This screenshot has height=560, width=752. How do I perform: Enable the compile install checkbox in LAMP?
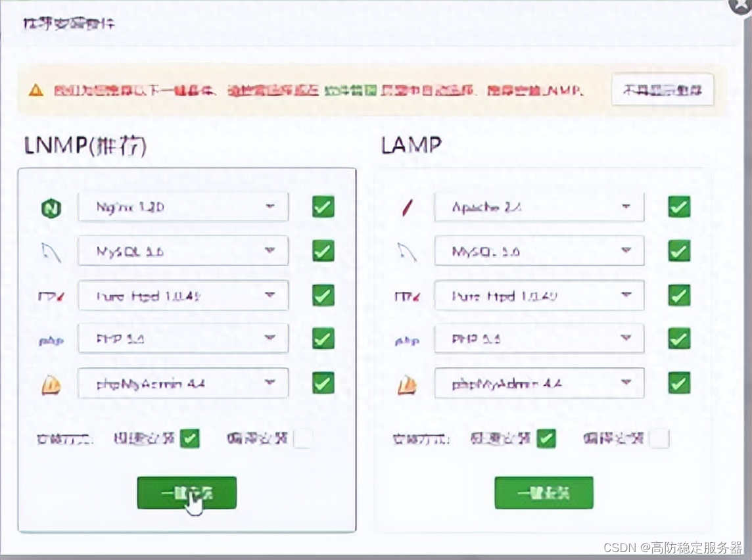pos(659,438)
